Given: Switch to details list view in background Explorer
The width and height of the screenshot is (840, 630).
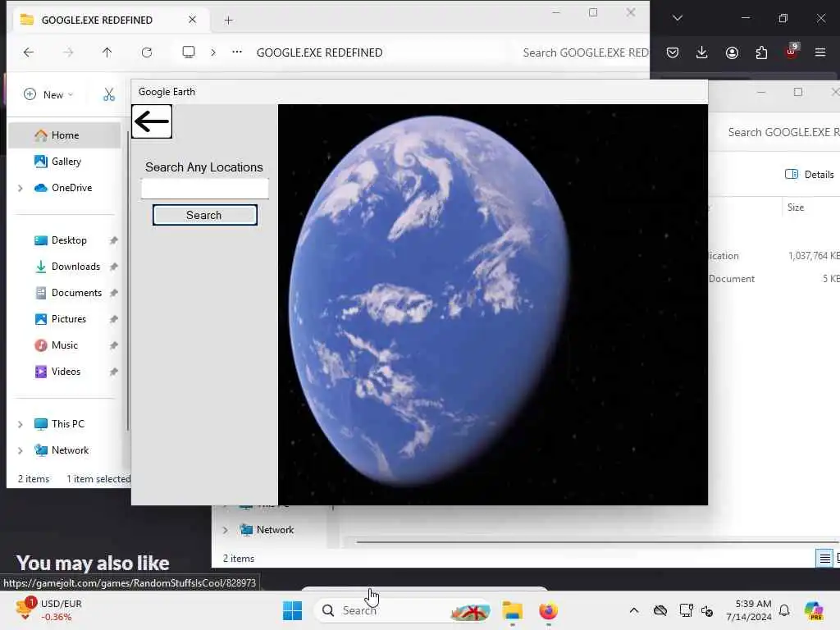Looking at the screenshot, I should 825,559.
